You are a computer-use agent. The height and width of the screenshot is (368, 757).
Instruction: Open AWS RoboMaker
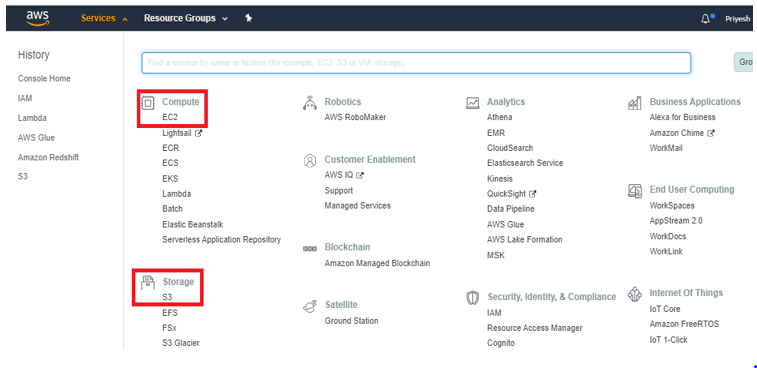(x=355, y=117)
